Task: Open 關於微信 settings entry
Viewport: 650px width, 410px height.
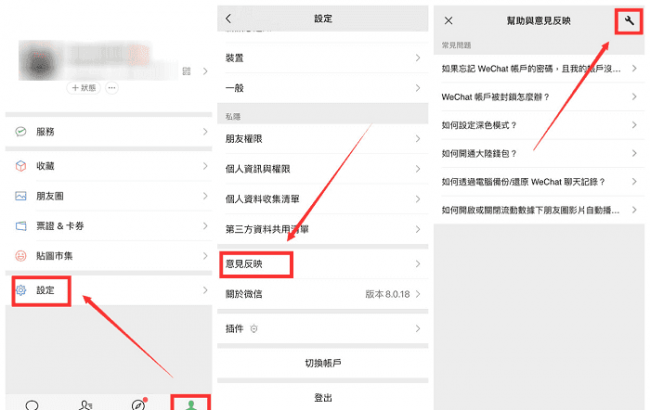Action: click(323, 294)
